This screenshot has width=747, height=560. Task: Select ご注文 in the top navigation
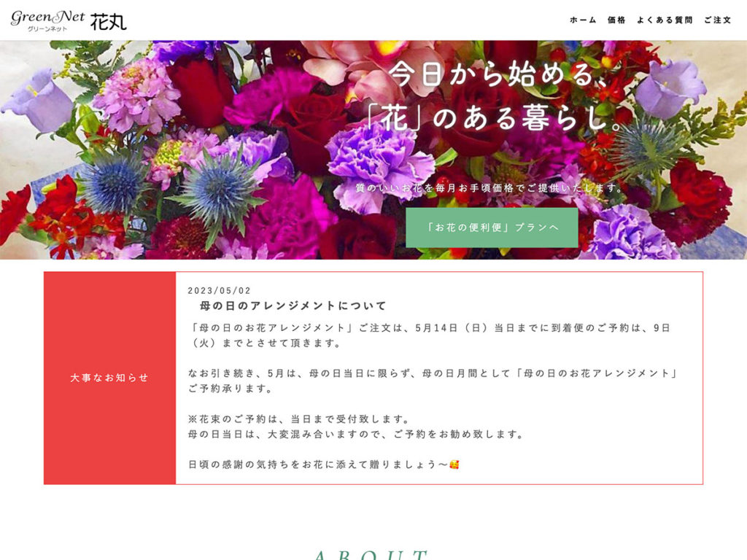[717, 20]
